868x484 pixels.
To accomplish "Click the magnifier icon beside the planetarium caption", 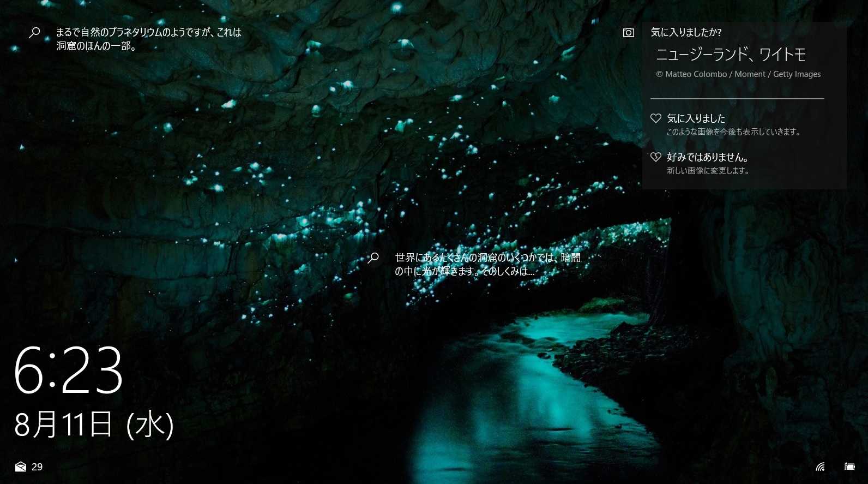I will [x=34, y=33].
